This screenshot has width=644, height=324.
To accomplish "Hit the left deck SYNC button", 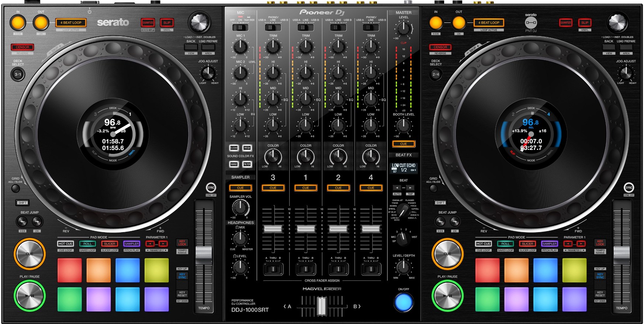I will click(x=211, y=187).
